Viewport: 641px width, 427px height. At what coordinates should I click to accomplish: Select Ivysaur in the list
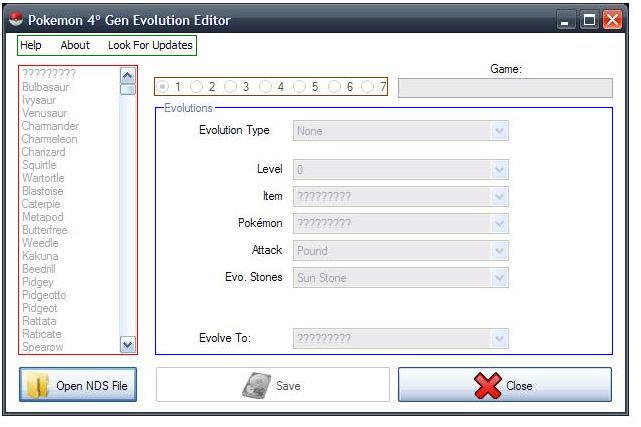[39, 100]
